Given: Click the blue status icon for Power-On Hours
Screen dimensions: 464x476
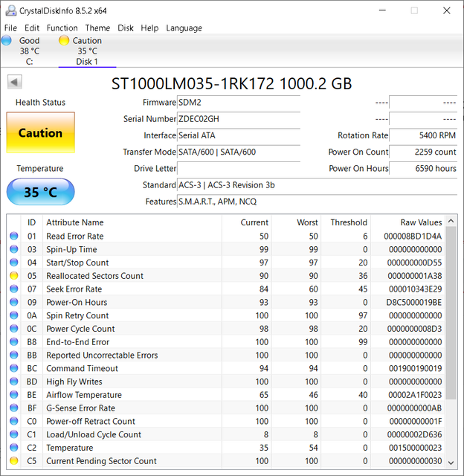Looking at the screenshot, I should (x=14, y=302).
